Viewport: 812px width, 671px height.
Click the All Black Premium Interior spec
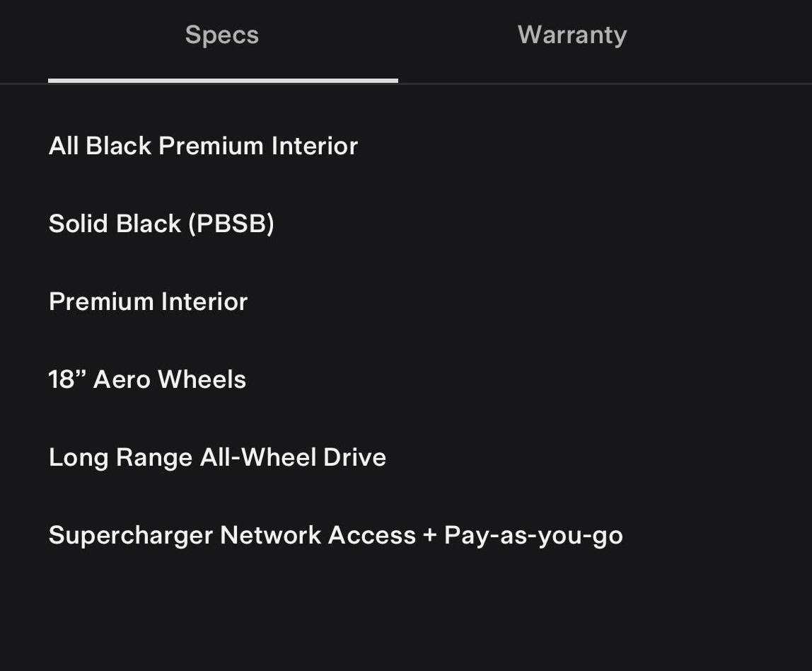tap(203, 146)
